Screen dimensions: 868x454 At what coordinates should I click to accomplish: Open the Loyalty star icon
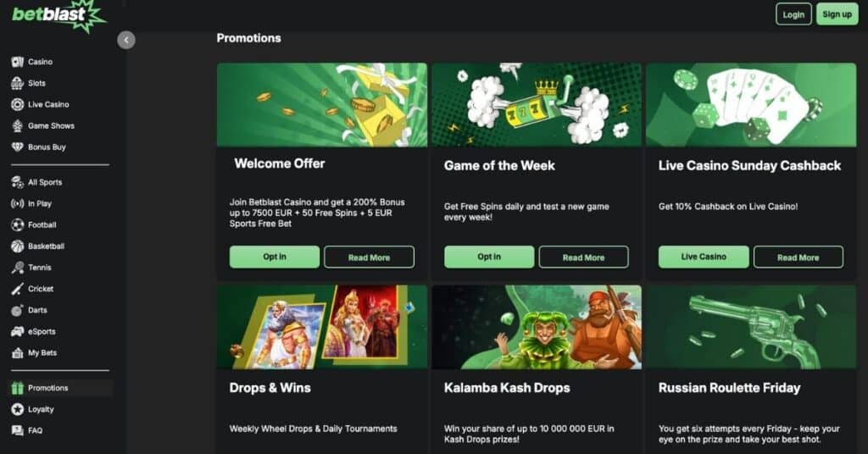[18, 409]
